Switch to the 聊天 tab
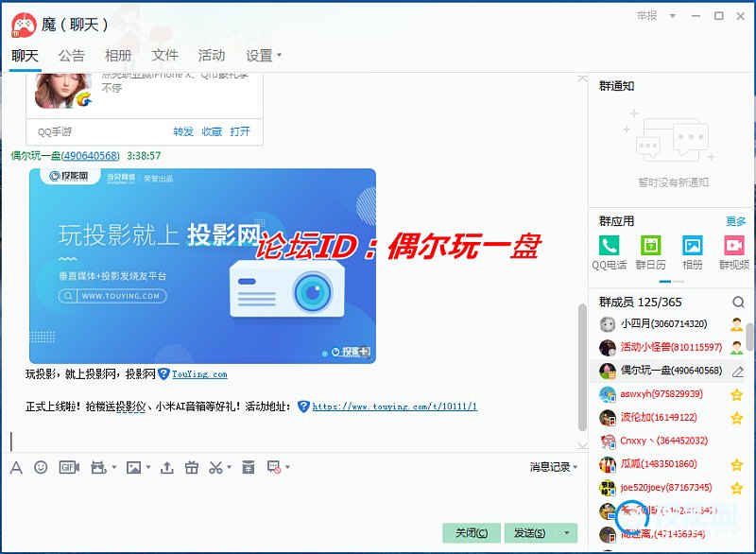 [26, 56]
